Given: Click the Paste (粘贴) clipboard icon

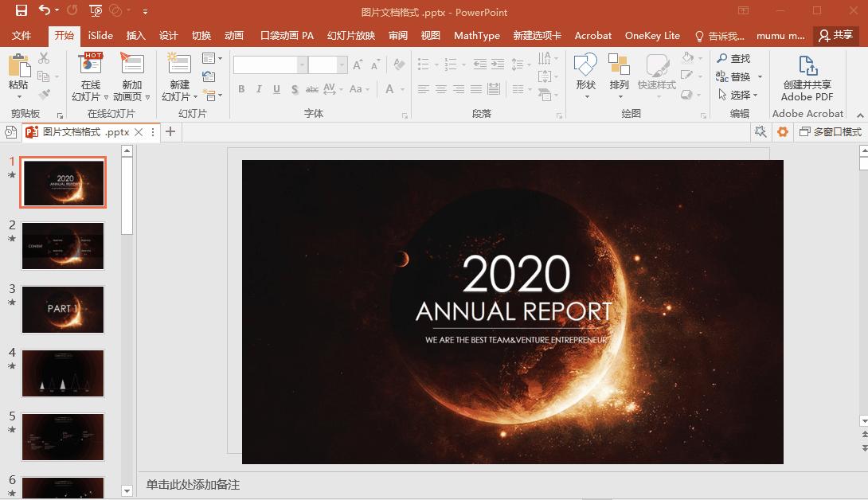Looking at the screenshot, I should click(18, 66).
